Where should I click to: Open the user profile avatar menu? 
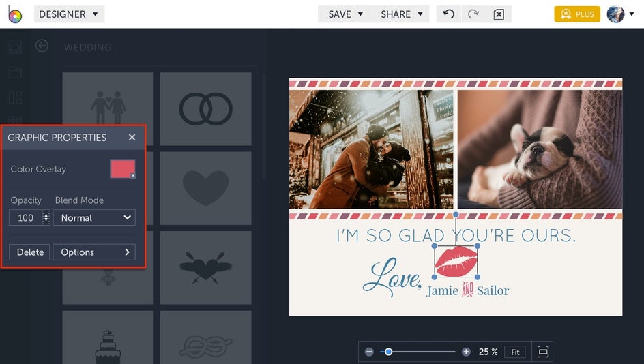619,14
